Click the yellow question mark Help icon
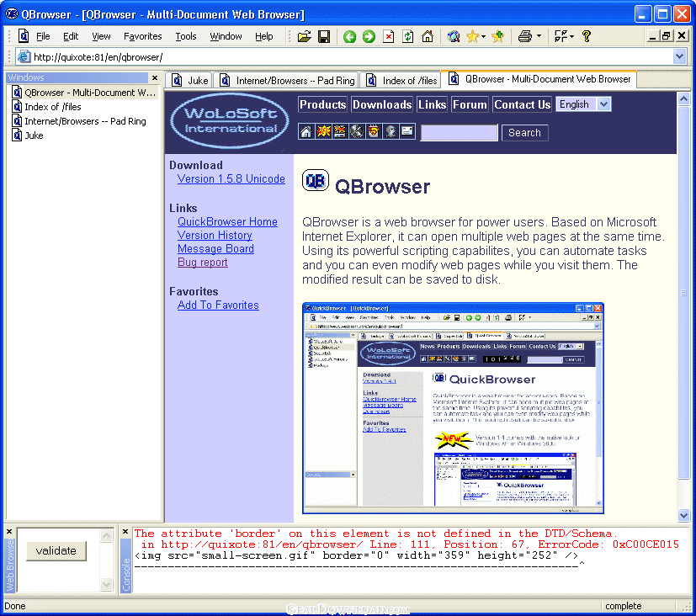Image resolution: width=696 pixels, height=616 pixels. pyautogui.click(x=587, y=36)
